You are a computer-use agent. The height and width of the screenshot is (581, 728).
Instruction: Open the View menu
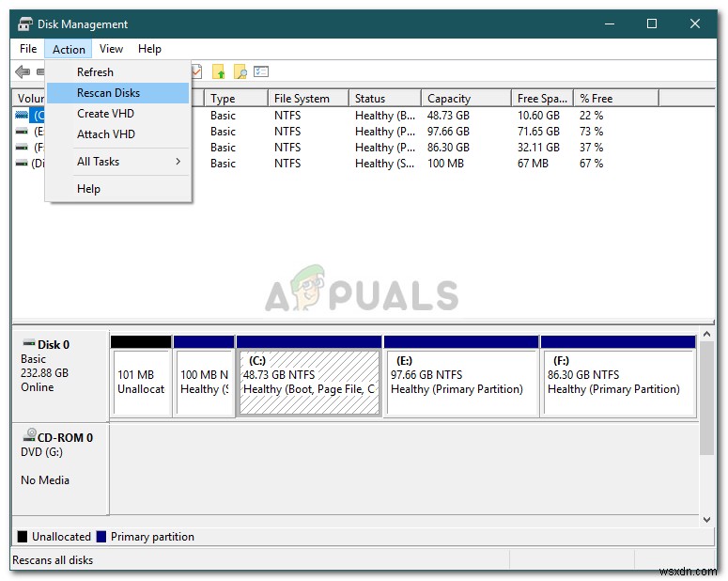(x=111, y=49)
